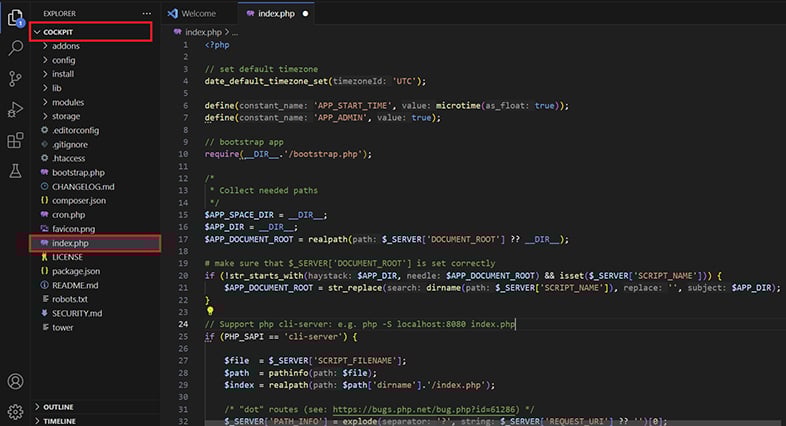Click the lightbulb code action icon
Screen dimensions: 786x426
(210, 311)
